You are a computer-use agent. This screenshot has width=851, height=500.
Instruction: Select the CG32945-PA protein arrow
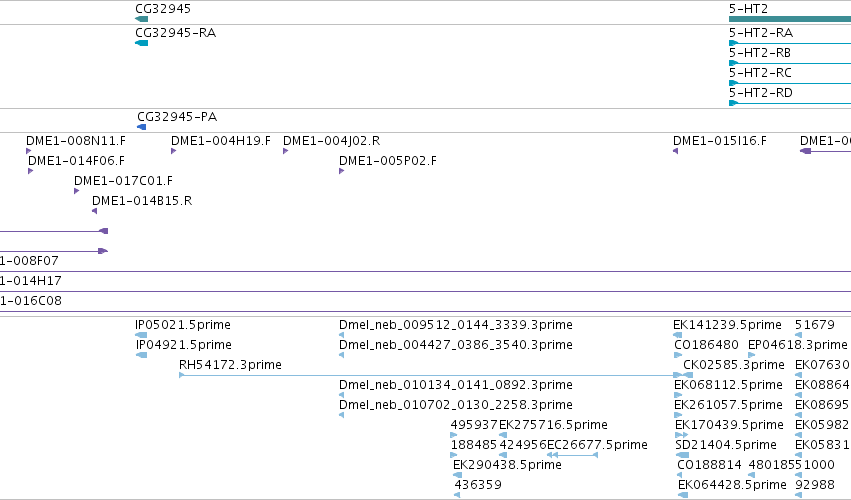point(142,127)
